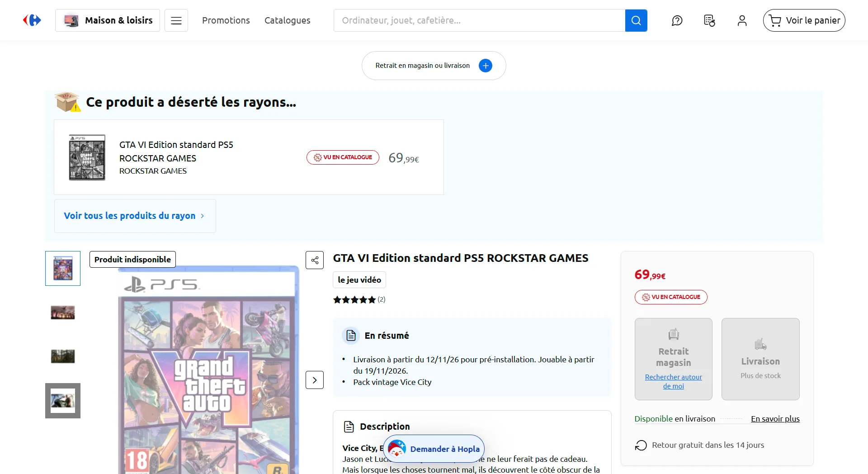
Task: Expand Retrait en magasin ou livraison plus button
Action: [486, 66]
